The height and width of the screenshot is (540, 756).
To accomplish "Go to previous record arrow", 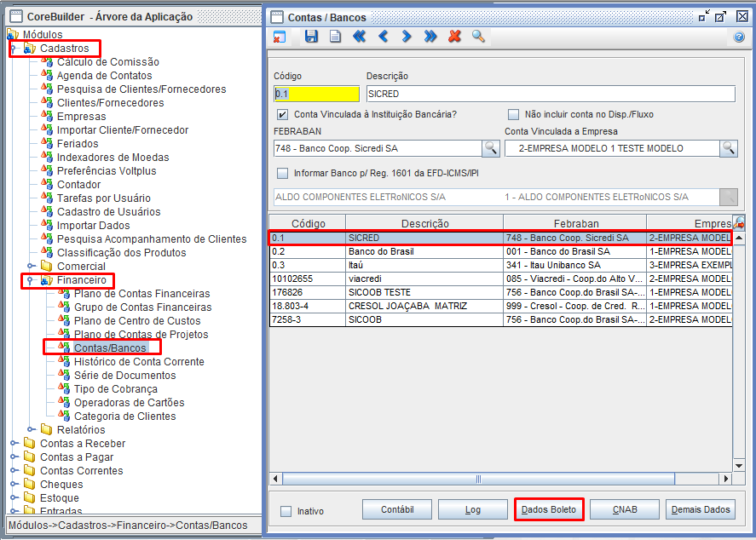I will 383,36.
